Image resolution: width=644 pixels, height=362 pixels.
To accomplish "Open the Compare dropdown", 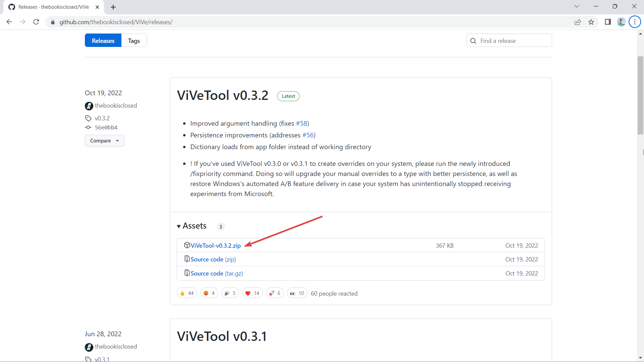I will pyautogui.click(x=104, y=140).
